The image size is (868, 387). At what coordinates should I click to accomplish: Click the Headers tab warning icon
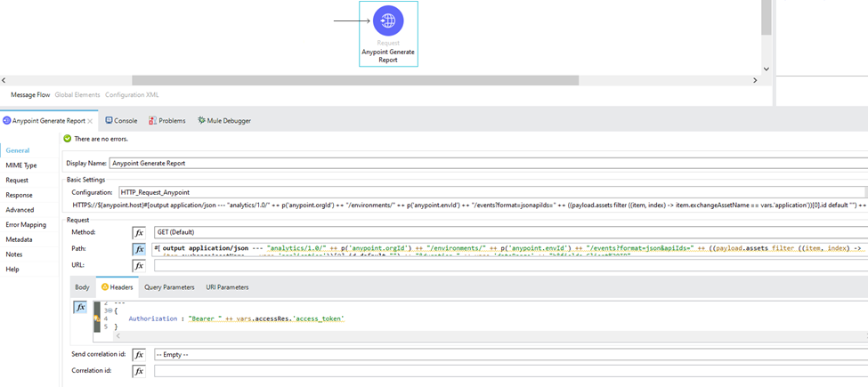tap(105, 287)
